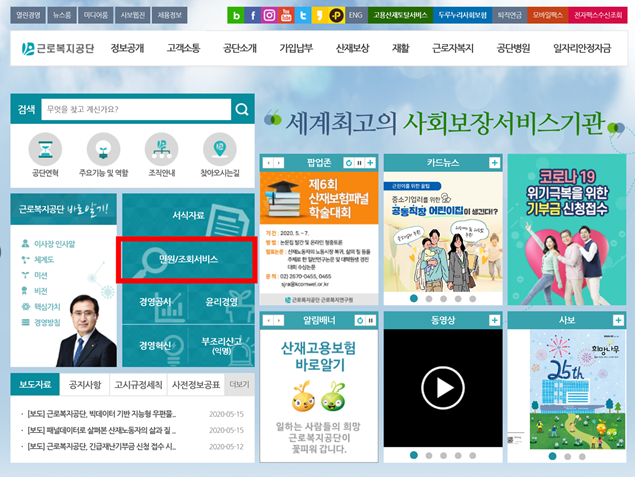Viewport: 635px width, 477px height.
Task: Open 팝업존 full list with plus icon
Action: (x=370, y=163)
